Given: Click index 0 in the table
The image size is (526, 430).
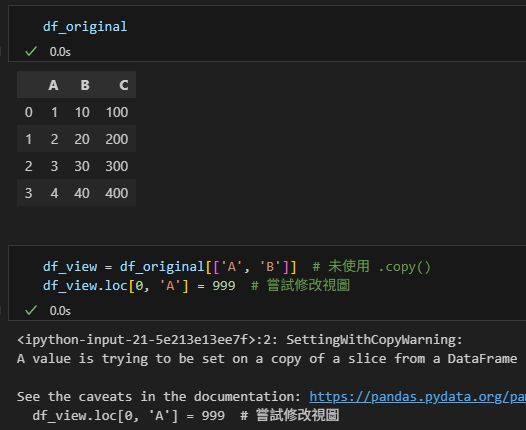Looking at the screenshot, I should point(29,112).
